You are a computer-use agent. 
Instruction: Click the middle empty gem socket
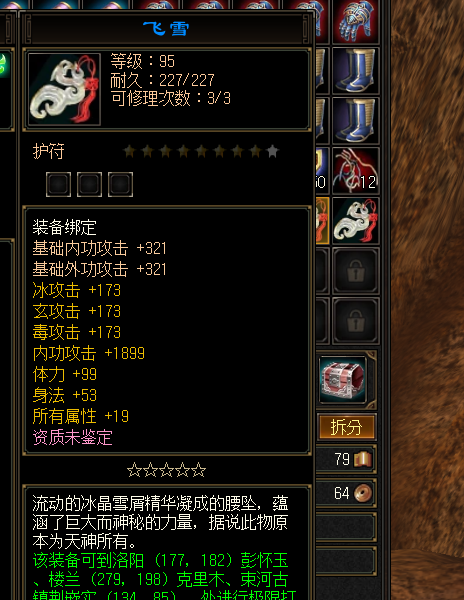[89, 184]
